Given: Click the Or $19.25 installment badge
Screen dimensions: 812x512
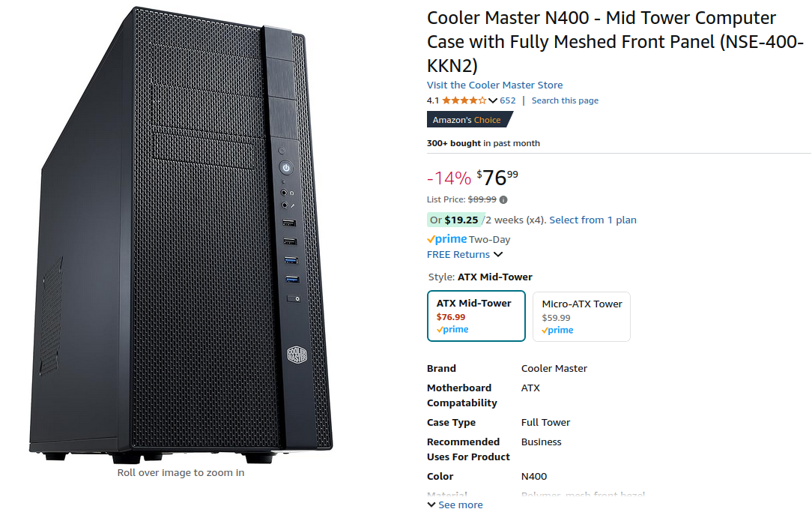Looking at the screenshot, I should point(454,220).
